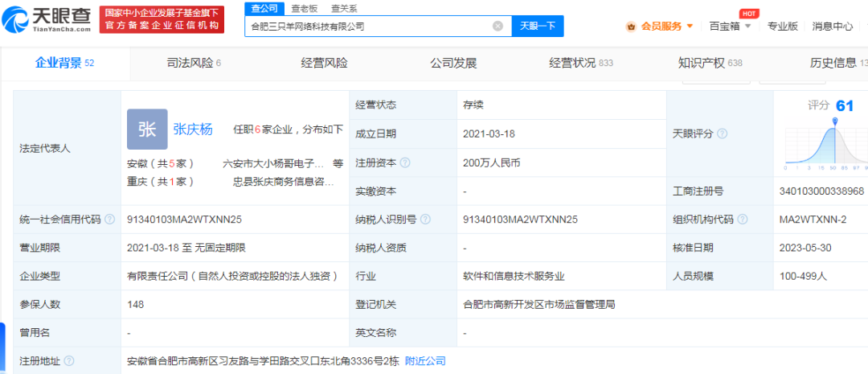
Task: Click the score value 61
Action: coord(845,105)
